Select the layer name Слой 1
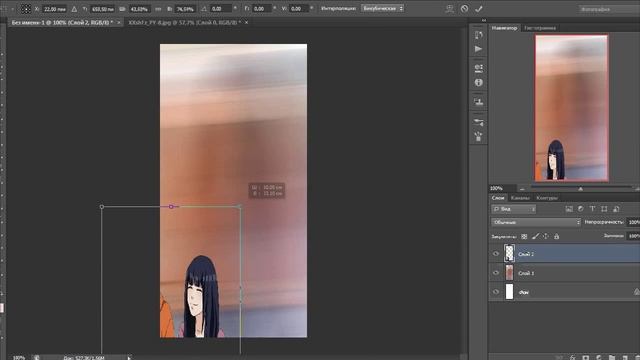This screenshot has height=360, width=640. [526, 273]
